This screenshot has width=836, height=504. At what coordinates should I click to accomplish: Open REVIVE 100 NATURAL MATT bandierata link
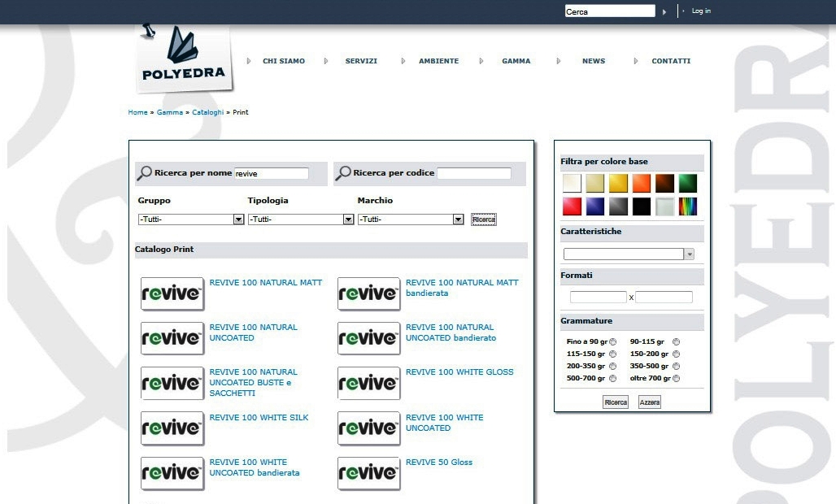[462, 288]
